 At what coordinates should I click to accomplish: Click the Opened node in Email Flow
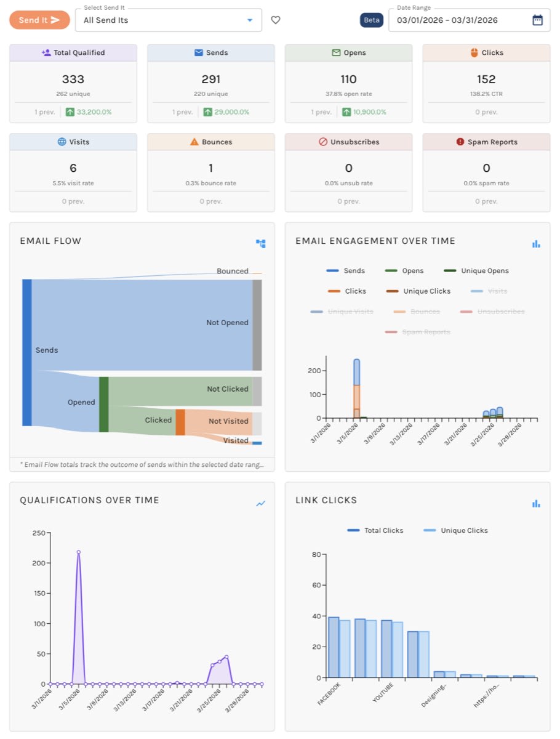[103, 405]
